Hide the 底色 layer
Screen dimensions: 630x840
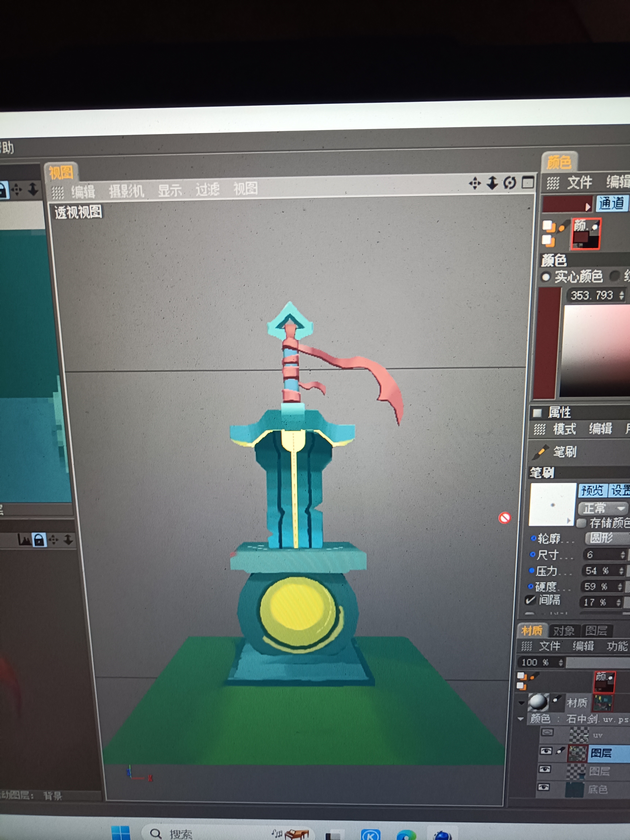click(543, 787)
